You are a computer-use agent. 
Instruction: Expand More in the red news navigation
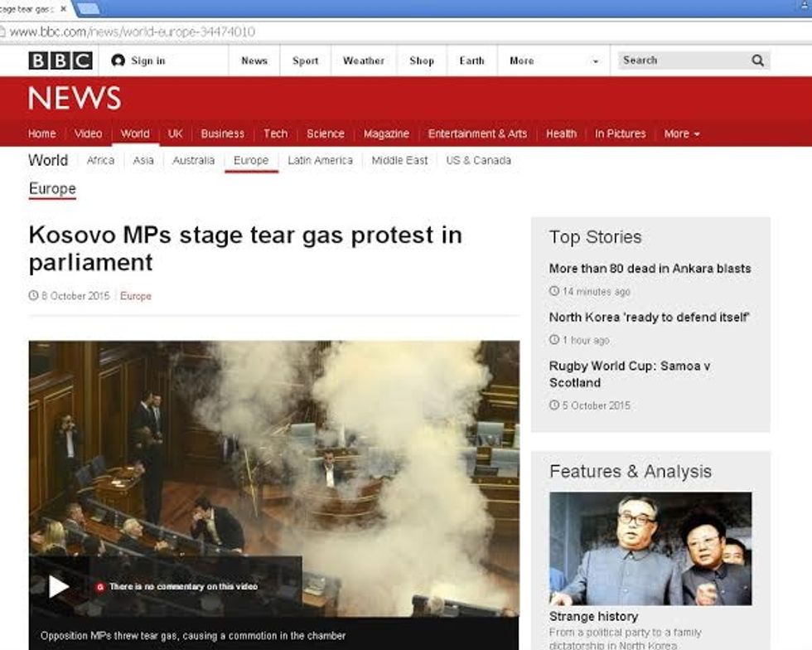(x=681, y=133)
